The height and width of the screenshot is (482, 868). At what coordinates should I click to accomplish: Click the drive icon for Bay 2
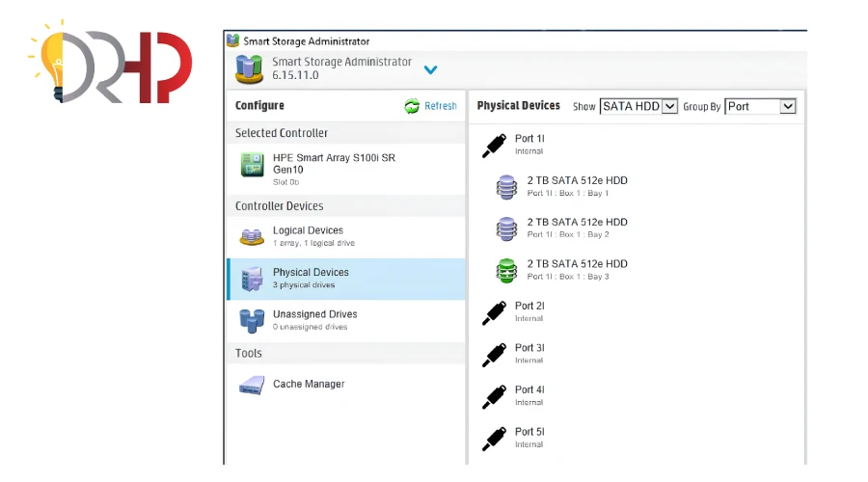pyautogui.click(x=506, y=228)
